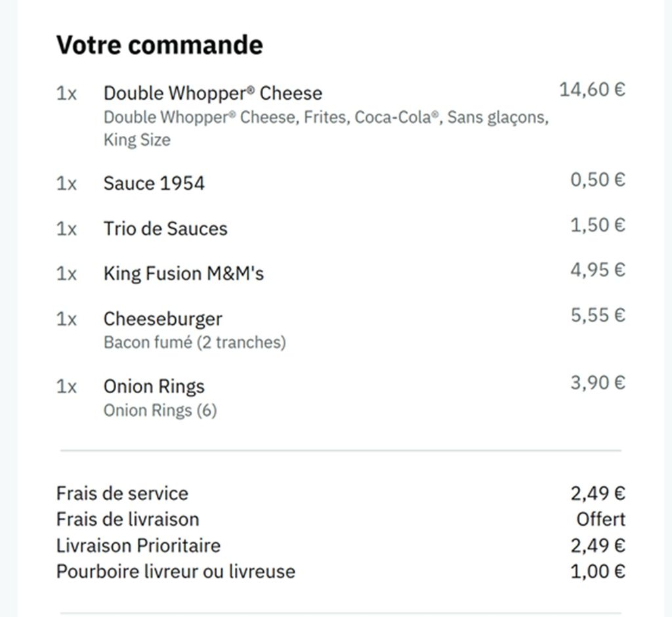Click the 4,95 € price
The height and width of the screenshot is (617, 672).
[597, 270]
